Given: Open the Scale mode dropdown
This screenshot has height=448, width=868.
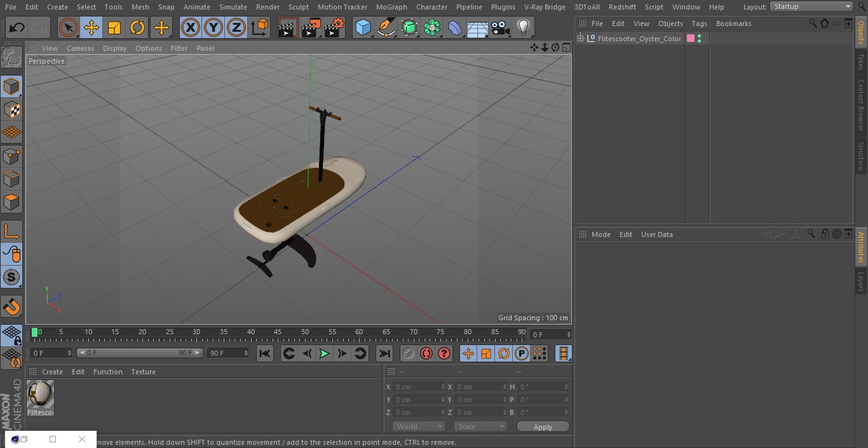Looking at the screenshot, I should point(480,426).
